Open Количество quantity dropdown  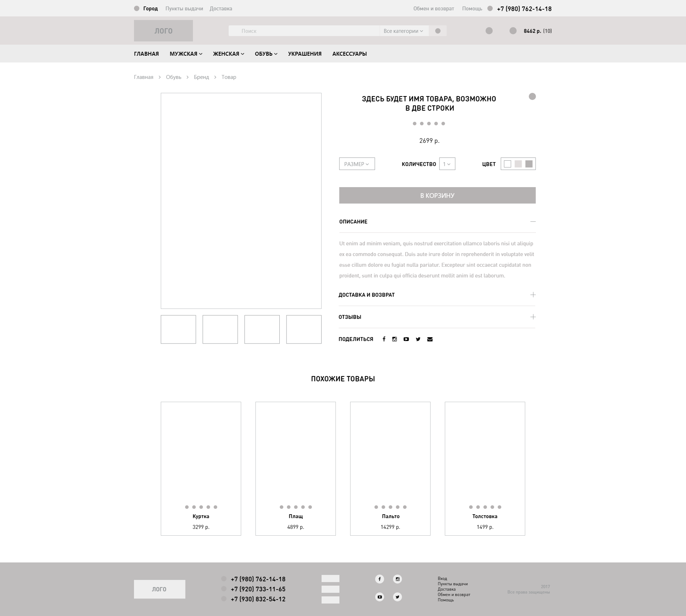447,164
